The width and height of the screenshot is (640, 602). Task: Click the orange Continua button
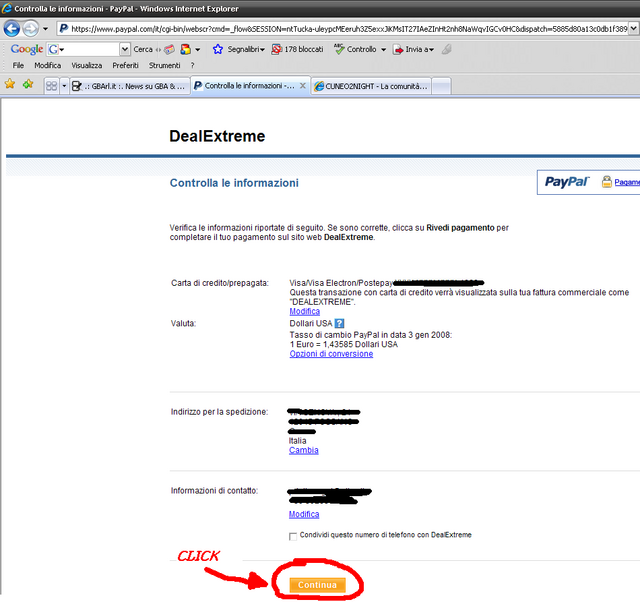318,585
